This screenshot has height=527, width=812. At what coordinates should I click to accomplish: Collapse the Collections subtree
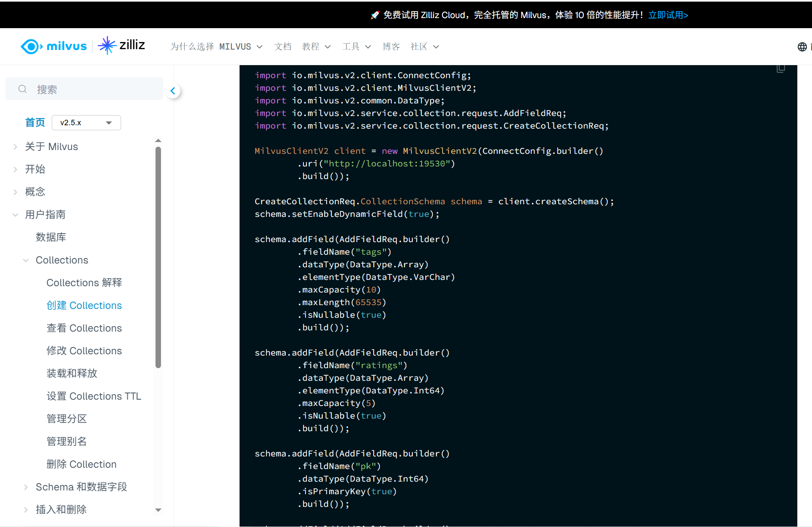tap(26, 260)
